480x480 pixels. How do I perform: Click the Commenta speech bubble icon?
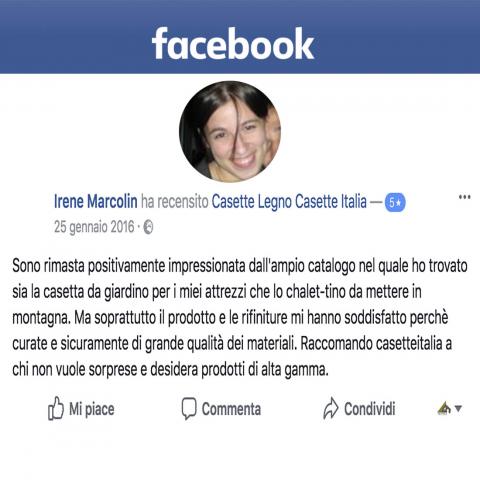pyautogui.click(x=189, y=408)
